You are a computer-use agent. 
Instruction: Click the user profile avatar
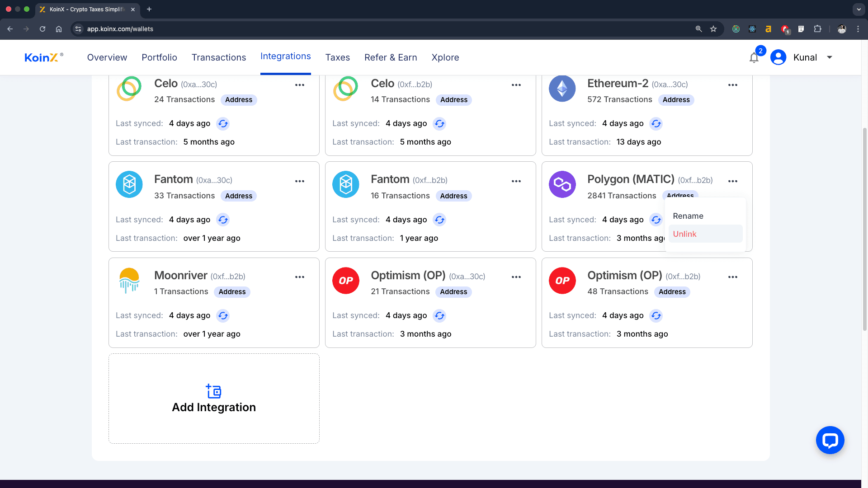pyautogui.click(x=778, y=57)
